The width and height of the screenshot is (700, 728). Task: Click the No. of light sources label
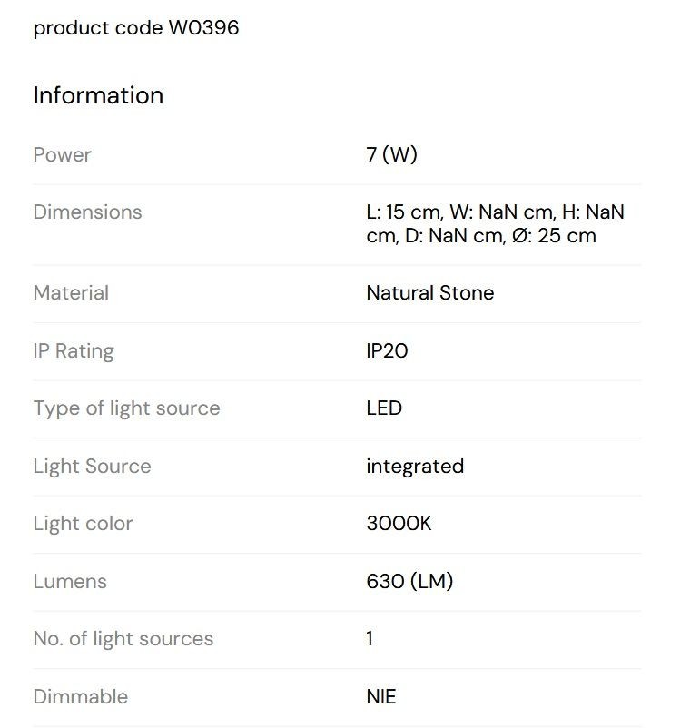pyautogui.click(x=123, y=639)
